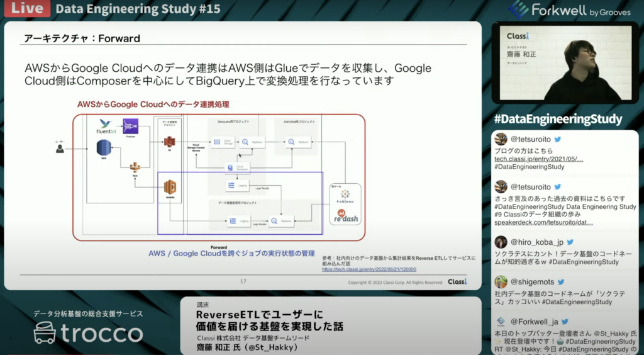Click the orange lambda icon
The height and width of the screenshot is (355, 644).
click(x=169, y=188)
